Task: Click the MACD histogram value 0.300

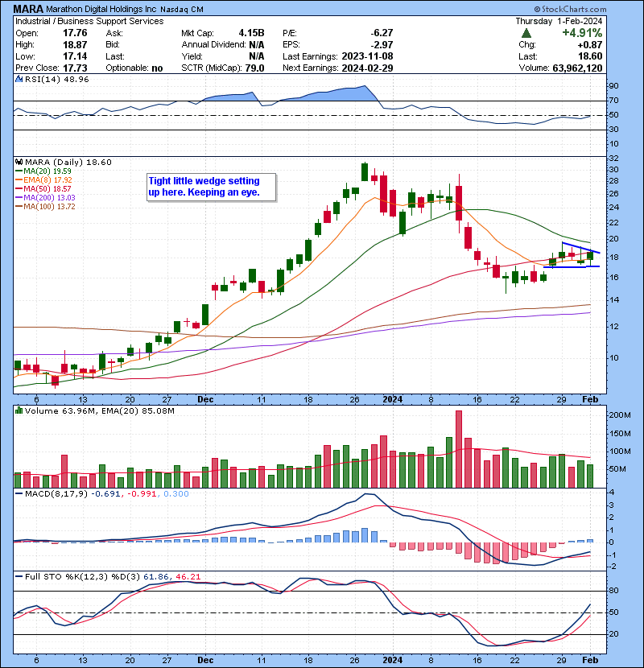Action: pos(176,494)
